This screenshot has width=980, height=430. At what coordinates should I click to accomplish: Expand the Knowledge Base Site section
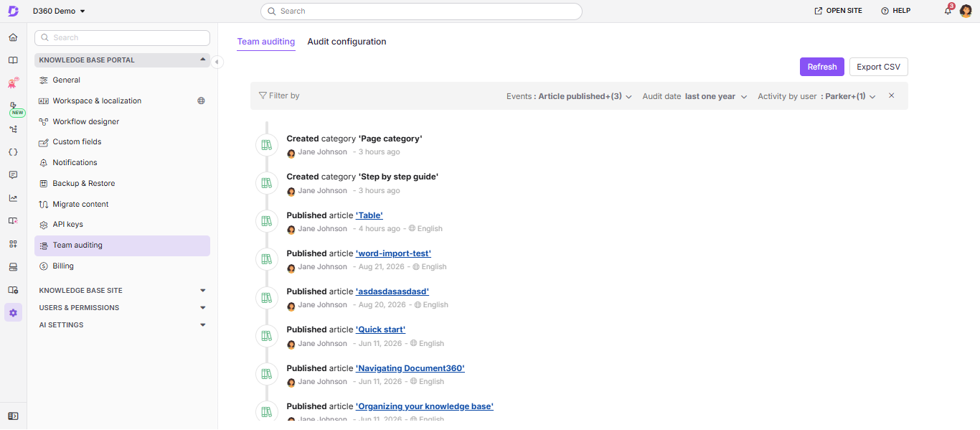(122, 291)
